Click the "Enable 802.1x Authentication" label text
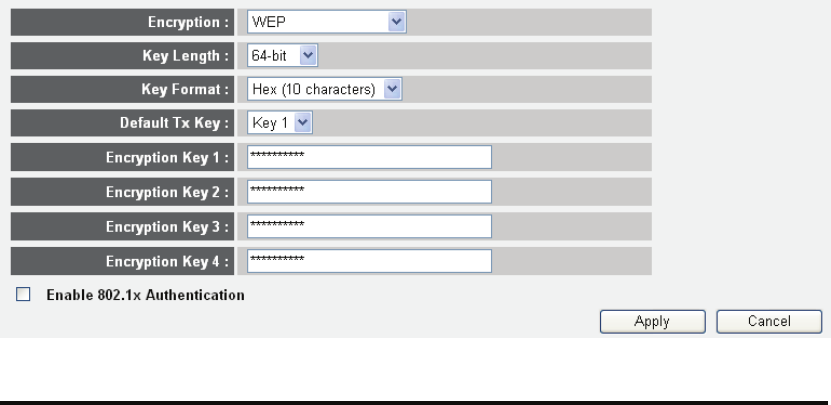Screen dimensions: 831x405 click(145, 295)
